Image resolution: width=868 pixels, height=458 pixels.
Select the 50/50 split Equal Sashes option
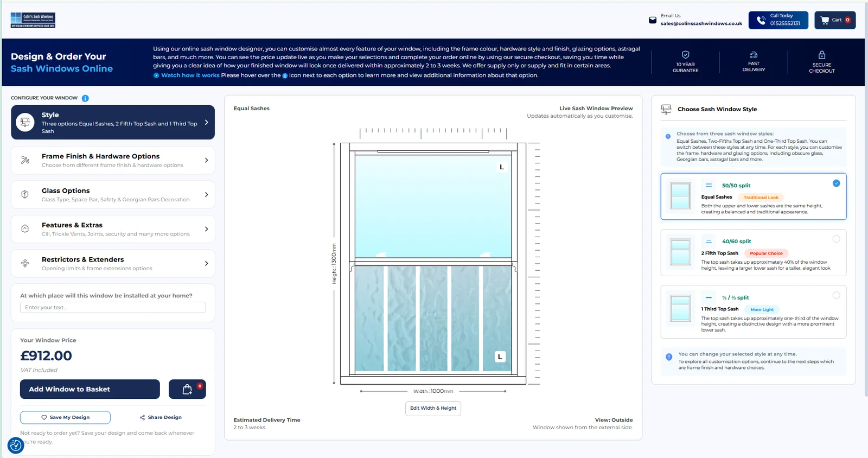(x=754, y=196)
